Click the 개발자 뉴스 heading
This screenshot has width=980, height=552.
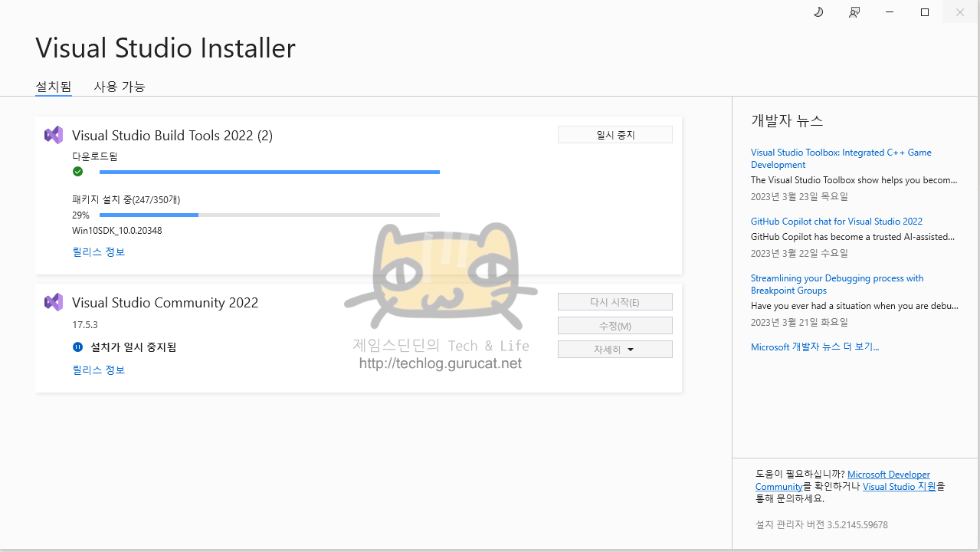coord(787,121)
